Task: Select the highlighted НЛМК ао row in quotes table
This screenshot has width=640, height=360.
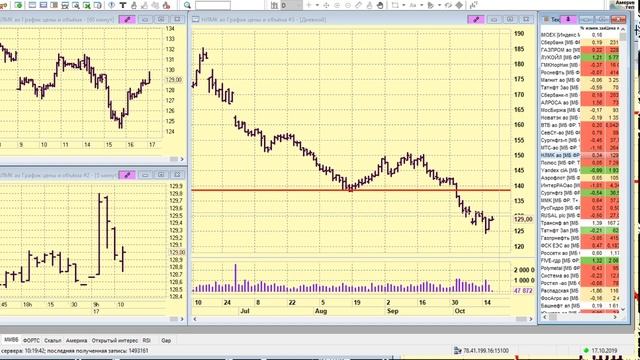Action: (580, 156)
